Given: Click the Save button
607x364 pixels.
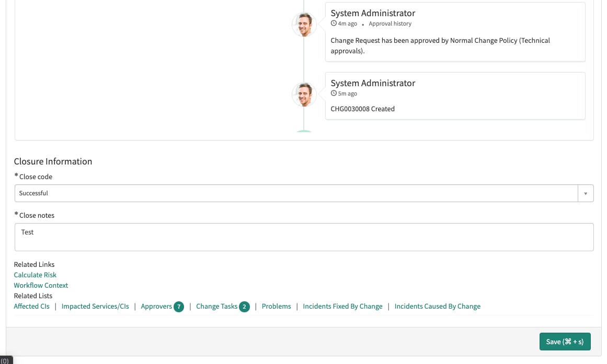Looking at the screenshot, I should [x=565, y=342].
